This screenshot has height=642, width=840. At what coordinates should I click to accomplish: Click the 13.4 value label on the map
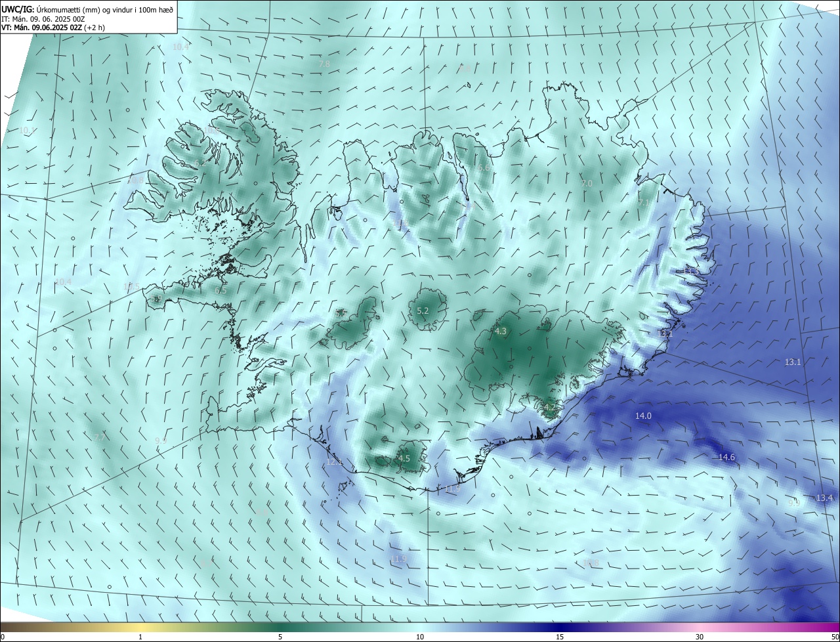click(x=824, y=498)
